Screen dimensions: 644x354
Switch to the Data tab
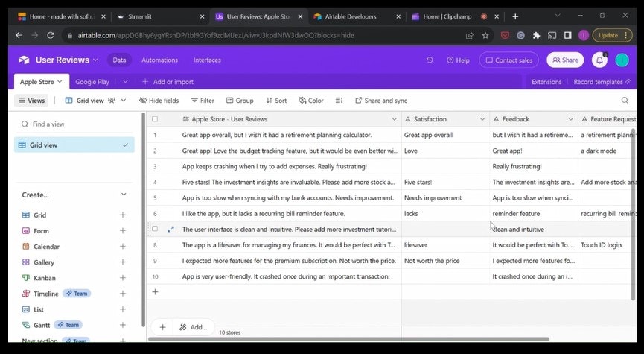coord(119,60)
